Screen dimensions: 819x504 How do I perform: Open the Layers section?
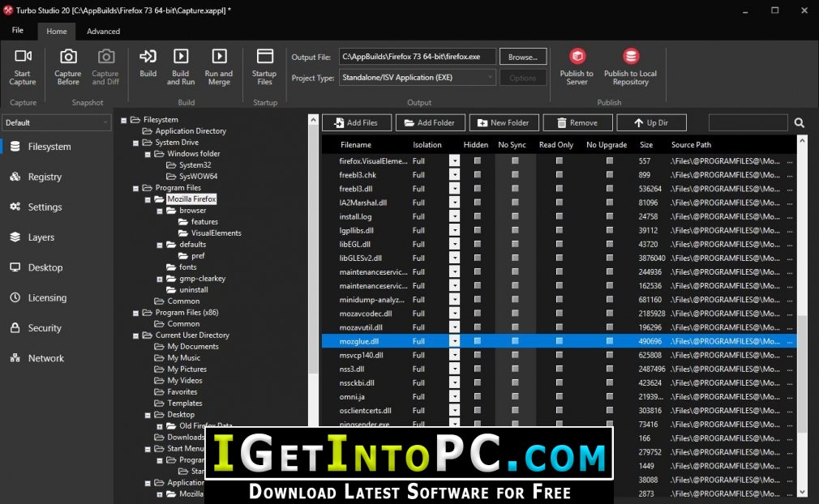[x=41, y=237]
